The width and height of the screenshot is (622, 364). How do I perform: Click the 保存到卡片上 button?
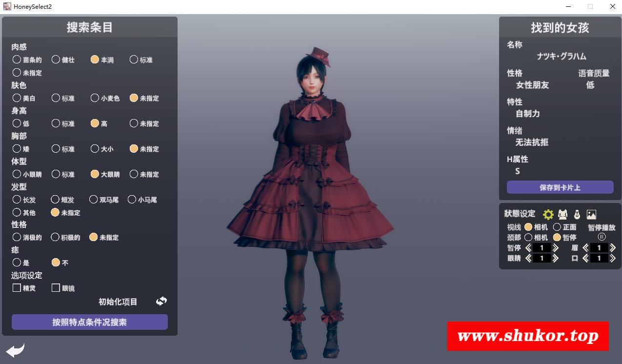click(x=560, y=187)
